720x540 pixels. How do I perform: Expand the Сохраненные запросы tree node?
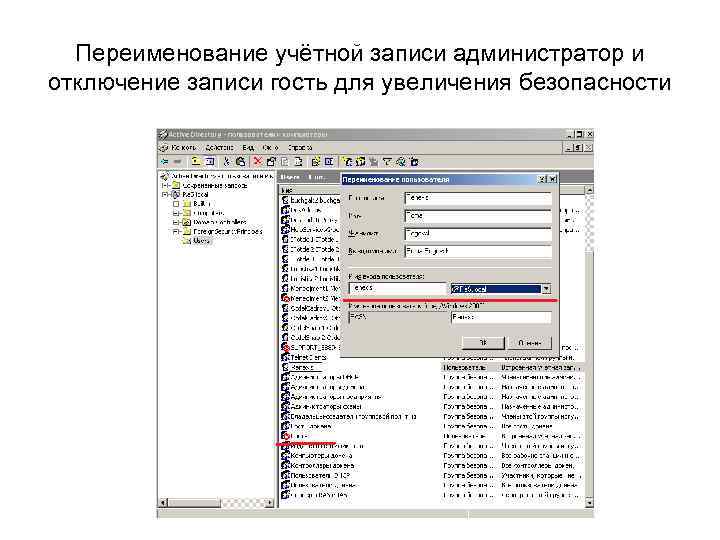(x=166, y=186)
